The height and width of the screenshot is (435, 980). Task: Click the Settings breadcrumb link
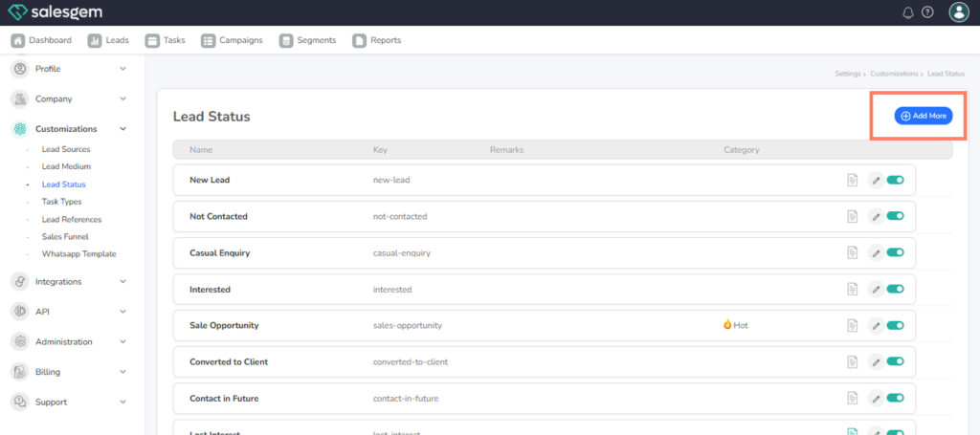coord(847,74)
